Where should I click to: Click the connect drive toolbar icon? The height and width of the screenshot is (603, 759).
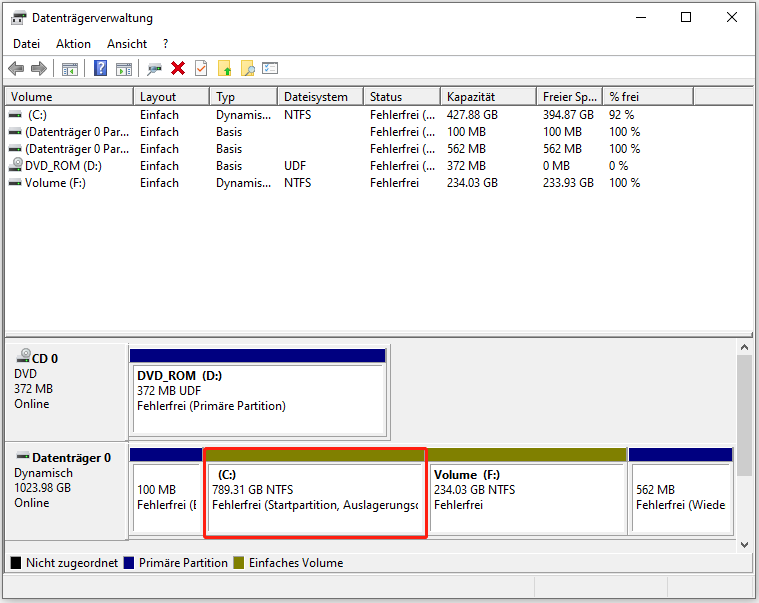pos(154,68)
